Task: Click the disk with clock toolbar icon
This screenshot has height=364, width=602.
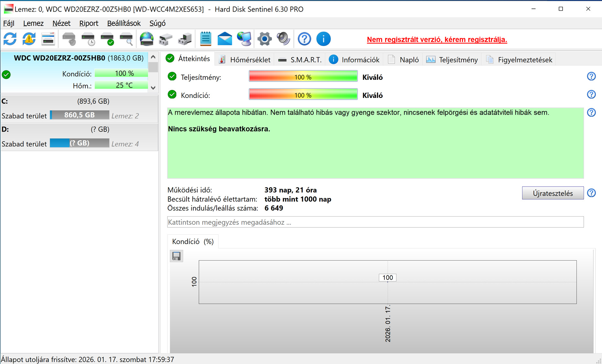Action: [88, 39]
